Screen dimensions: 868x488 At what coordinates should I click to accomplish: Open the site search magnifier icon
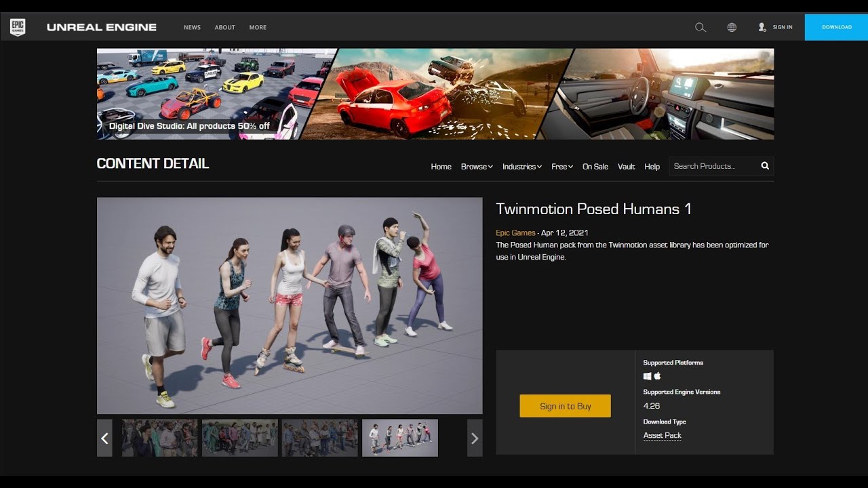(x=701, y=27)
